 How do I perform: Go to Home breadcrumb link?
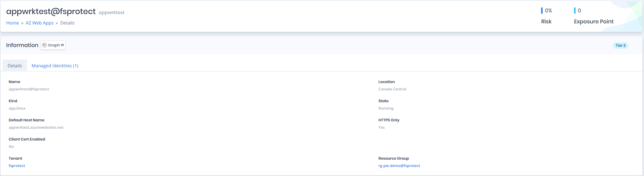tap(13, 23)
